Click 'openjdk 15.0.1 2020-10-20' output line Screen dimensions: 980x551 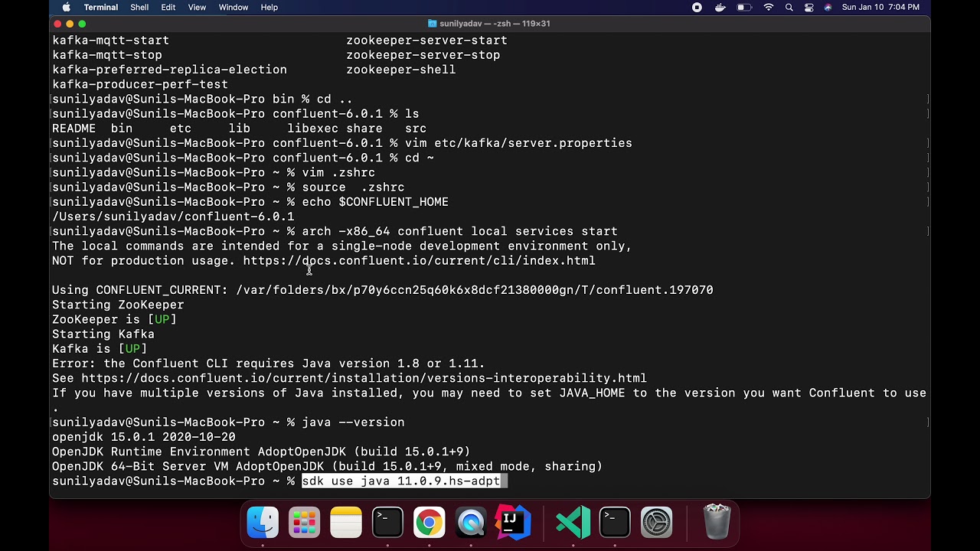point(144,437)
